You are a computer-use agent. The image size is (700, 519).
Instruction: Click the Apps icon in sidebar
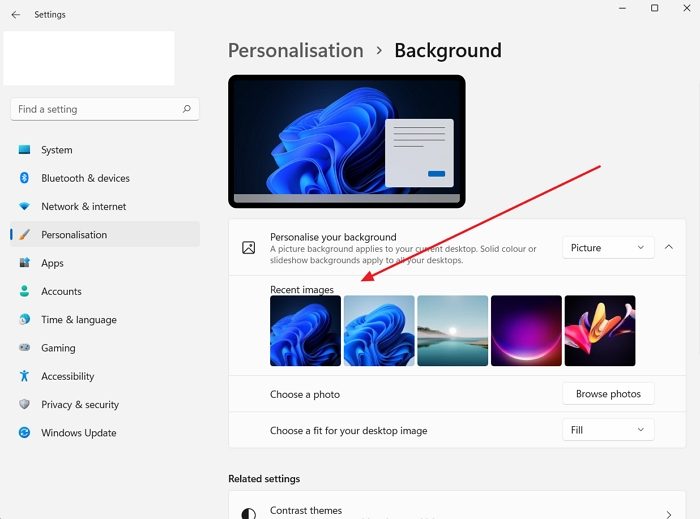(x=25, y=262)
